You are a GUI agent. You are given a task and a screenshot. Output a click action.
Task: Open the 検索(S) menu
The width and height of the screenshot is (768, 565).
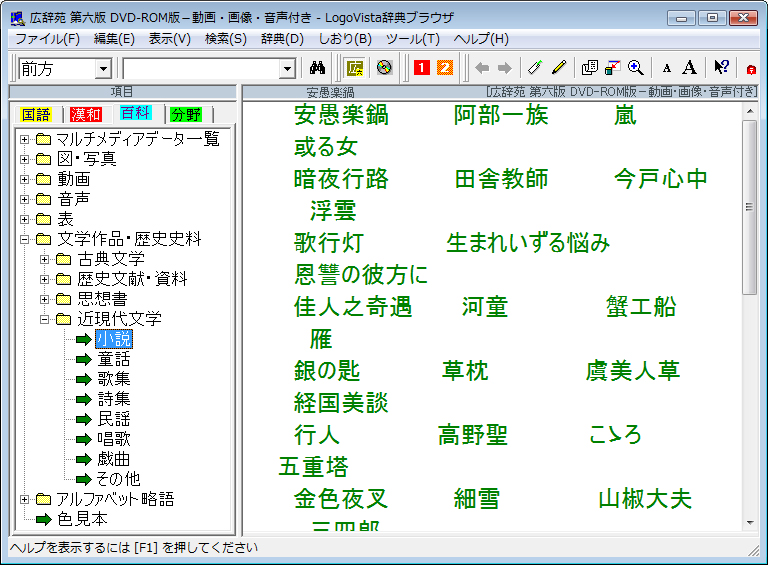[225, 39]
